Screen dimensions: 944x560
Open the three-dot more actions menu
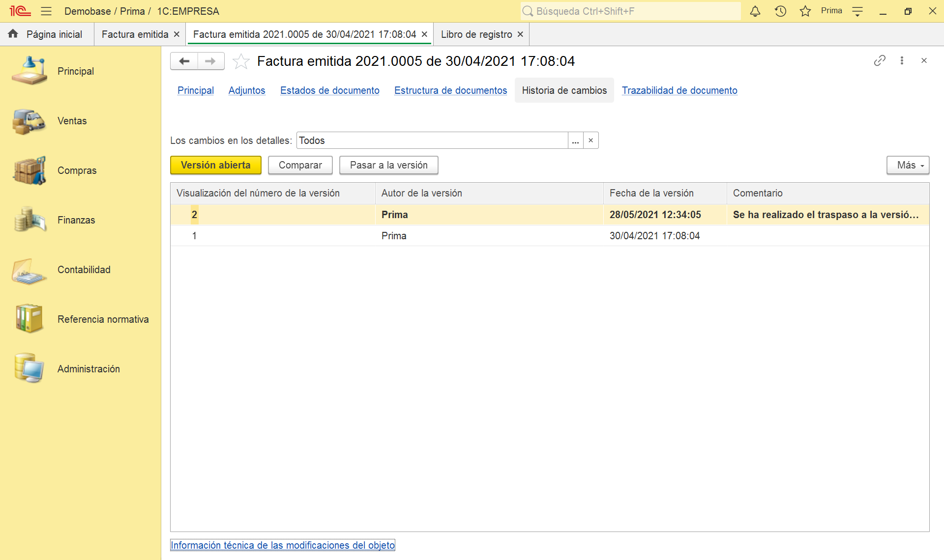[x=902, y=60]
